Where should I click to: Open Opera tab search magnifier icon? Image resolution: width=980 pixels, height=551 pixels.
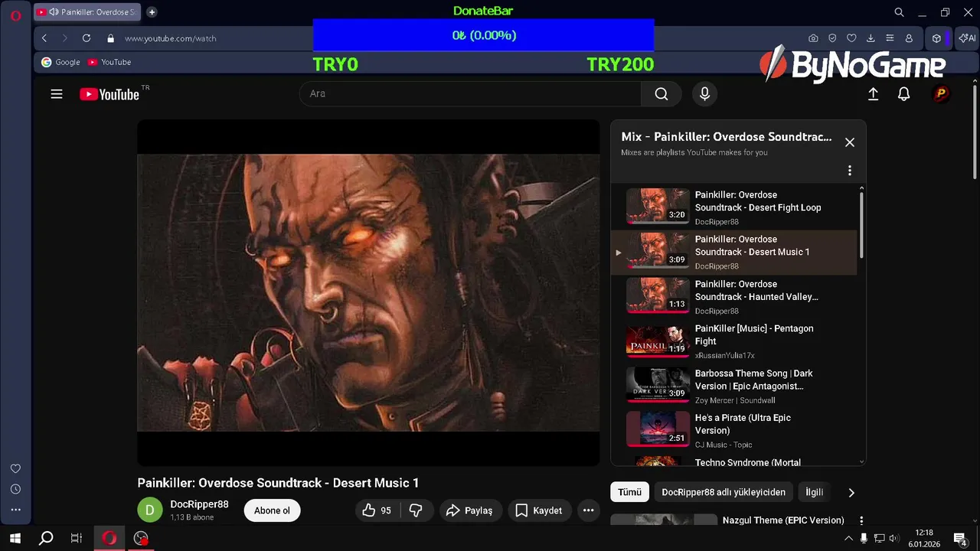click(x=900, y=12)
